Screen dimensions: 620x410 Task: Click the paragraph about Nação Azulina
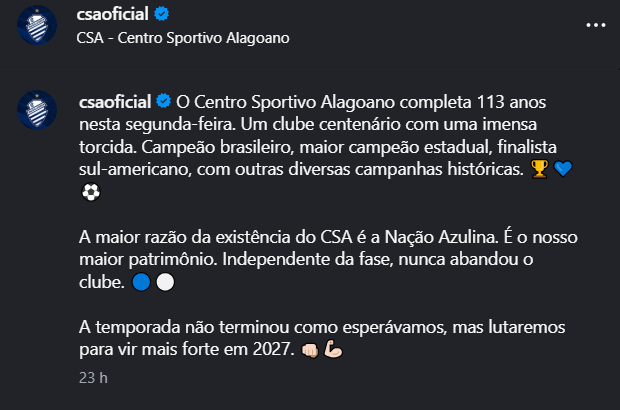[x=328, y=260]
